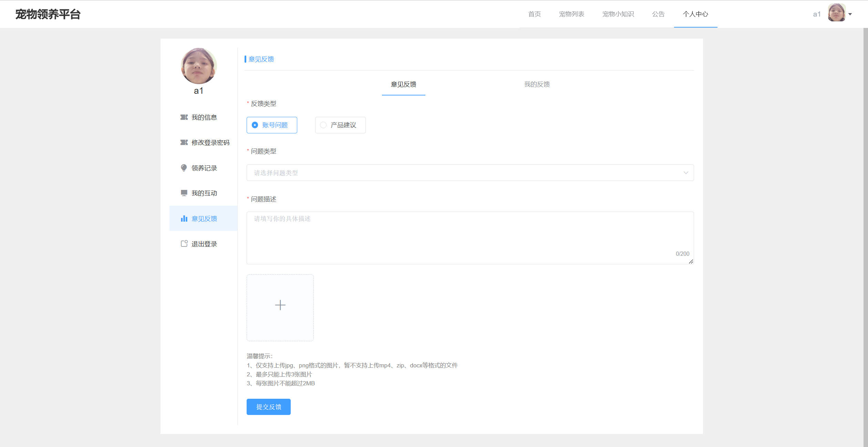Screen dimensions: 868x447
Task: Open 我的互动 in the sidebar
Action: point(203,193)
